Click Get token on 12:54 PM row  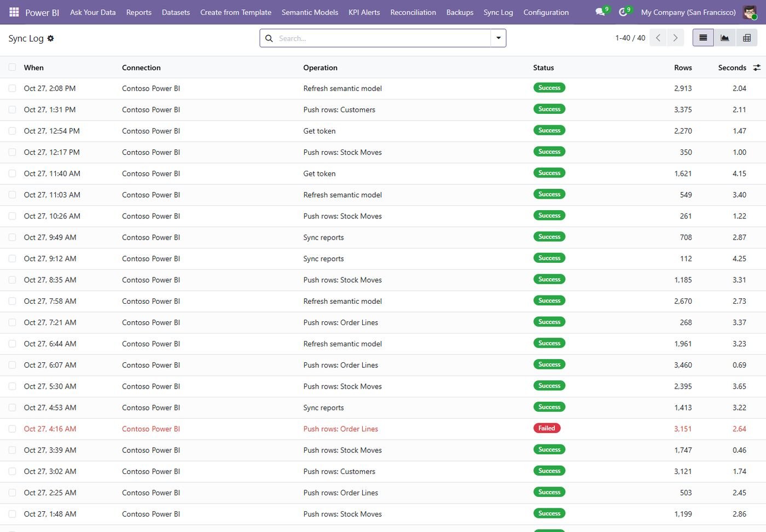click(x=320, y=131)
